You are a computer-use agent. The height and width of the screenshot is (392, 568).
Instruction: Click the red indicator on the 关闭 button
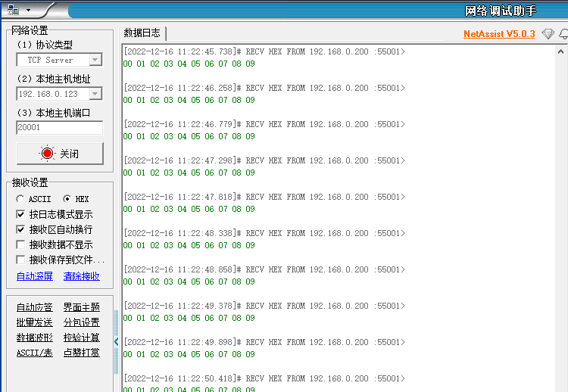[47, 154]
